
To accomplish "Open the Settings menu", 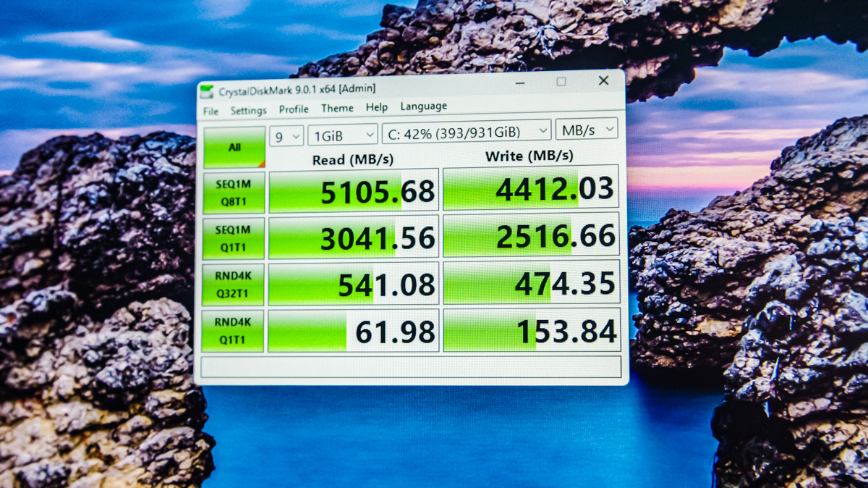I will pyautogui.click(x=248, y=110).
